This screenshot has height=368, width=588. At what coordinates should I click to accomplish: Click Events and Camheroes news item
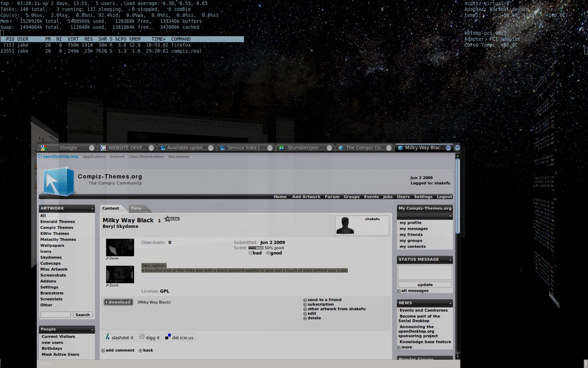pyautogui.click(x=423, y=311)
